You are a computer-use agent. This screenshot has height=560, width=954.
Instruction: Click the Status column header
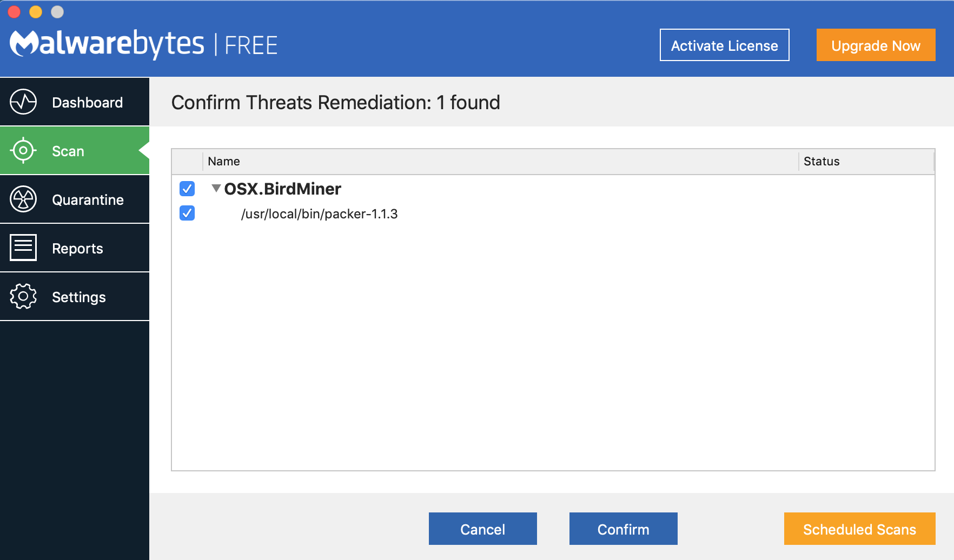(x=821, y=161)
